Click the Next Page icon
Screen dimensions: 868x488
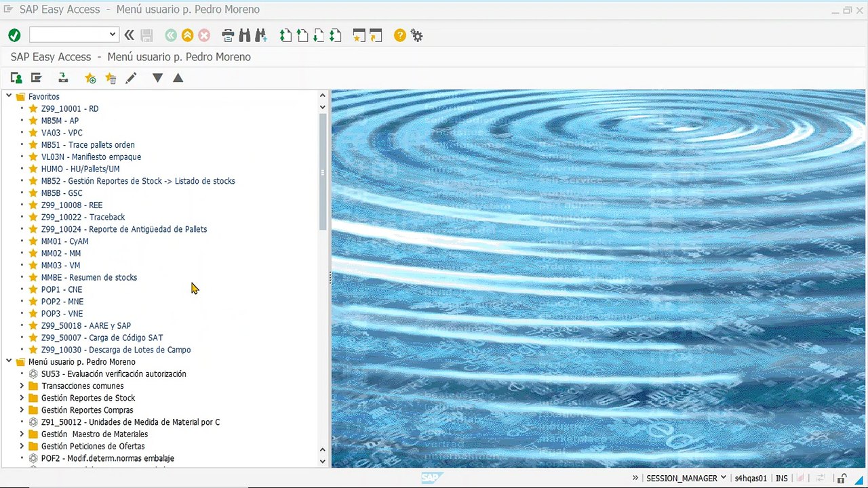(319, 35)
